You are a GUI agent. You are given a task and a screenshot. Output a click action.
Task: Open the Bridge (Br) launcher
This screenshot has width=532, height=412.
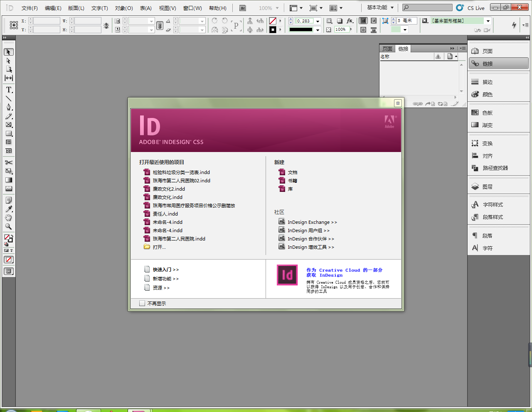(x=243, y=8)
